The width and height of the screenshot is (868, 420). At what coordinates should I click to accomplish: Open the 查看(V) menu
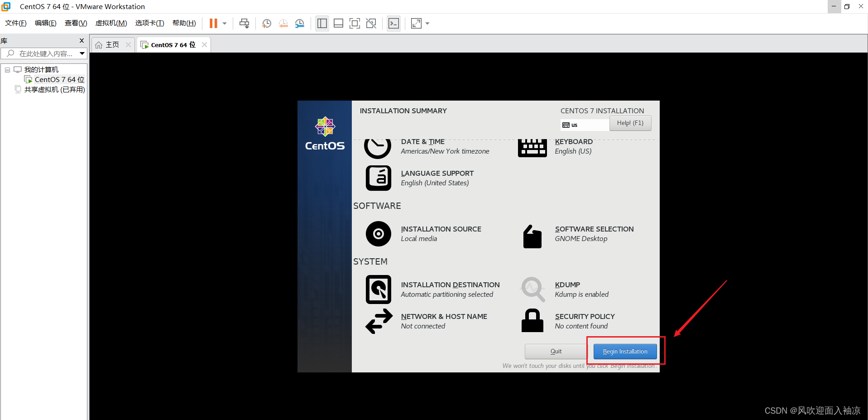(x=76, y=23)
